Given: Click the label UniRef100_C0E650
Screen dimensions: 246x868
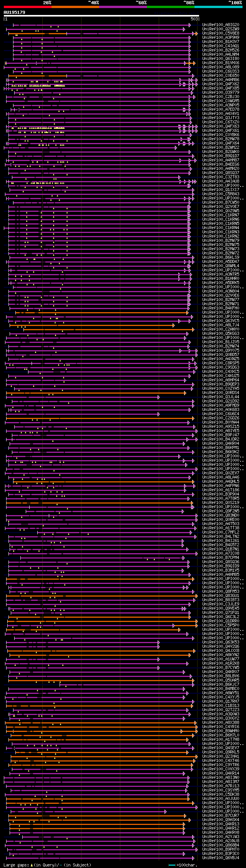Looking at the screenshot, I should (x=221, y=75).
